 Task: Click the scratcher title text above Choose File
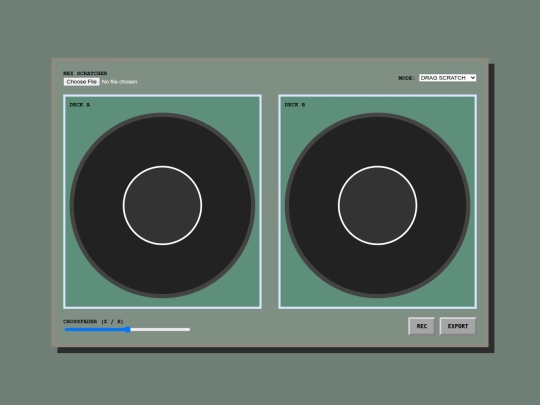click(85, 73)
